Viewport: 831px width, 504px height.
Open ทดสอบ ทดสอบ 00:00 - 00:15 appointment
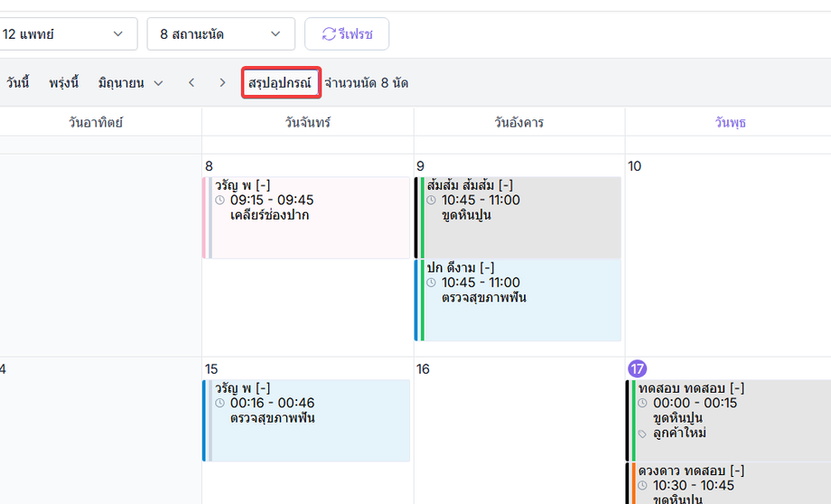pos(729,420)
